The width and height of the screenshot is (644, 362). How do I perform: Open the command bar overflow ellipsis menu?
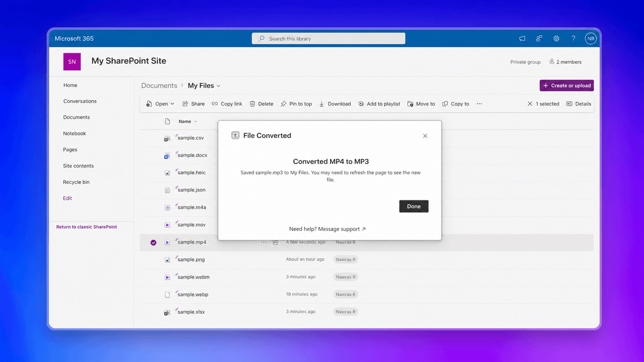479,104
